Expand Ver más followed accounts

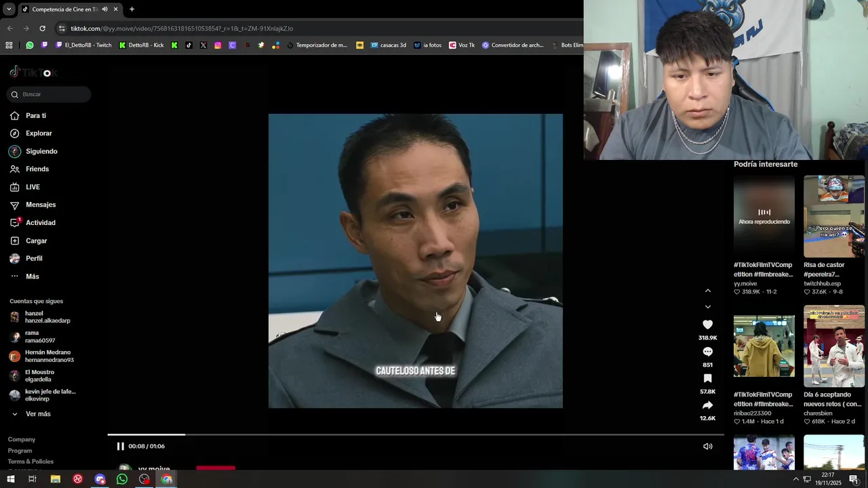pos(31,414)
